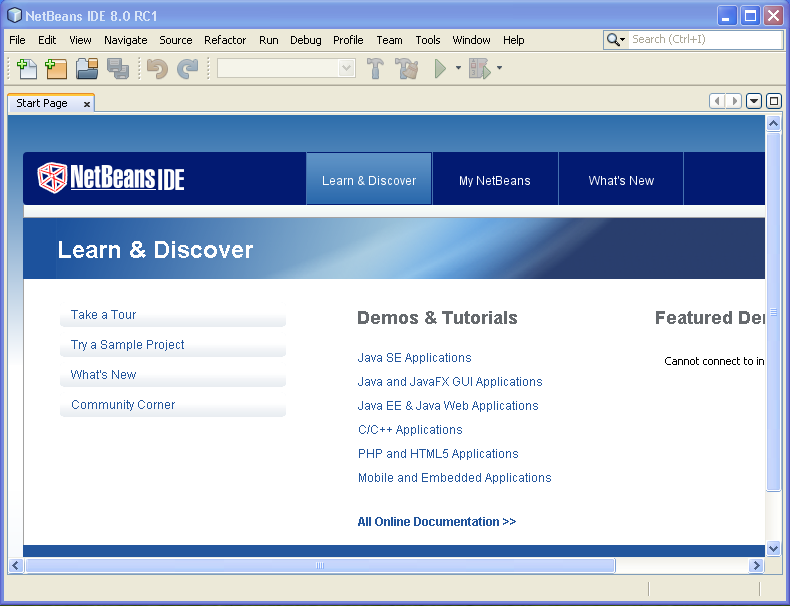Click scroll documents left arrow
The width and height of the screenshot is (790, 606).
pyautogui.click(x=717, y=101)
